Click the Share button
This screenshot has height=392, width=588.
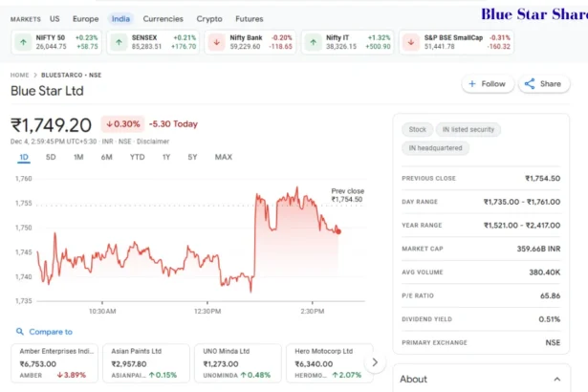[544, 83]
